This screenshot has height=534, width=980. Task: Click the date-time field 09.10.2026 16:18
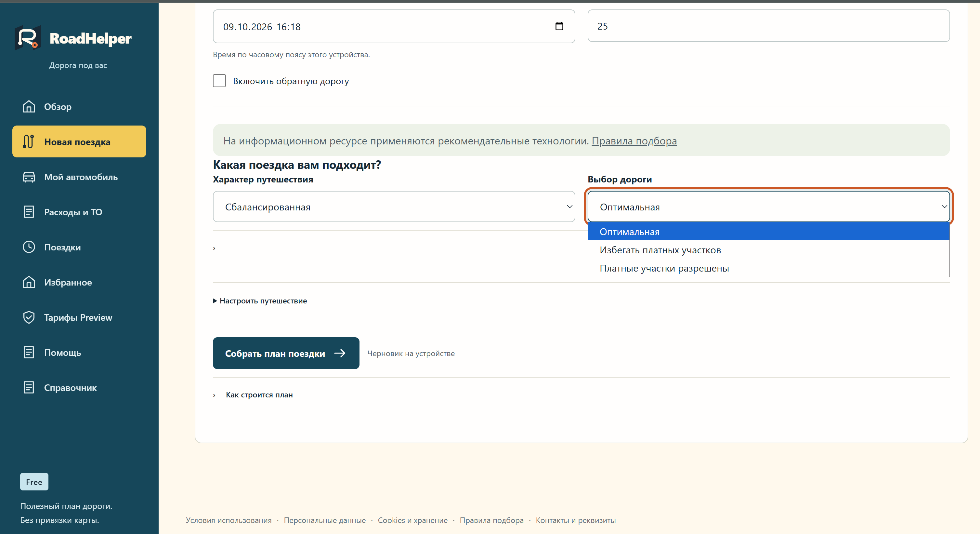(394, 26)
